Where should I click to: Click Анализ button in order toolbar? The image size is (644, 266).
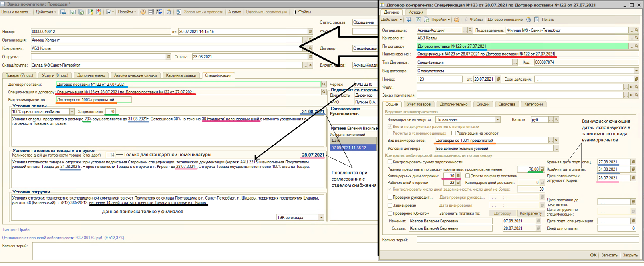tap(235, 12)
